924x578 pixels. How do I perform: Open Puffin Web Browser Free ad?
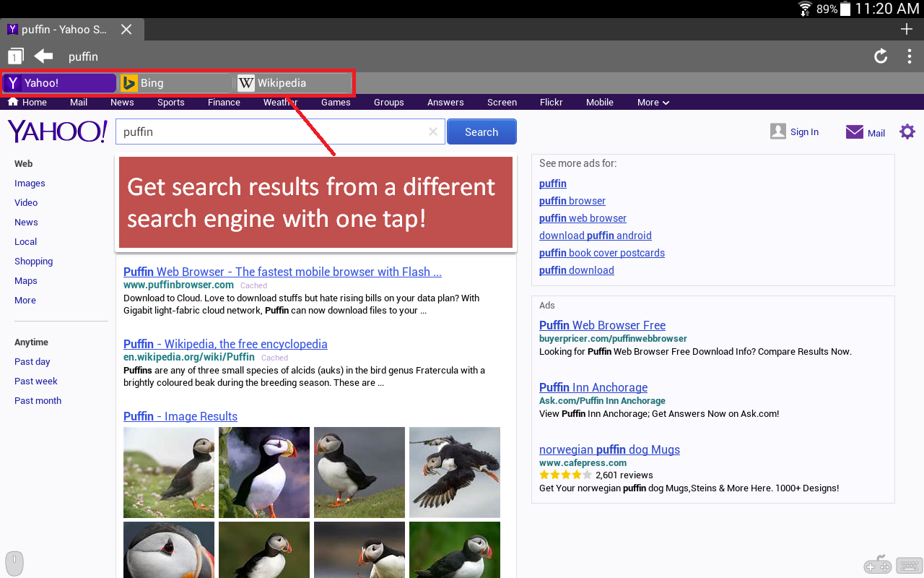click(602, 326)
